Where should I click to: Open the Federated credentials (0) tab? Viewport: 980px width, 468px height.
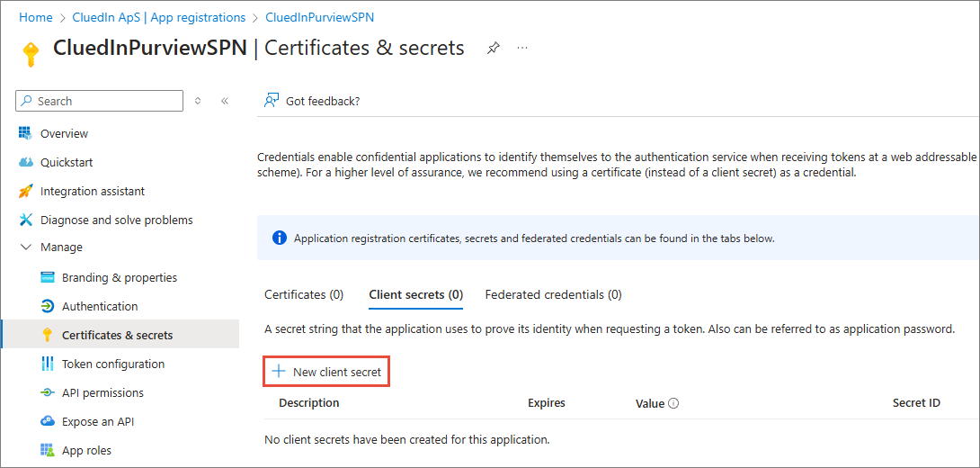coord(553,294)
